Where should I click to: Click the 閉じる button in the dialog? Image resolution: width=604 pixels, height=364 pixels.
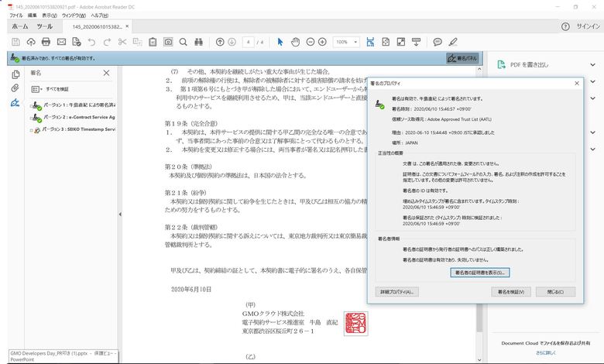[555, 292]
